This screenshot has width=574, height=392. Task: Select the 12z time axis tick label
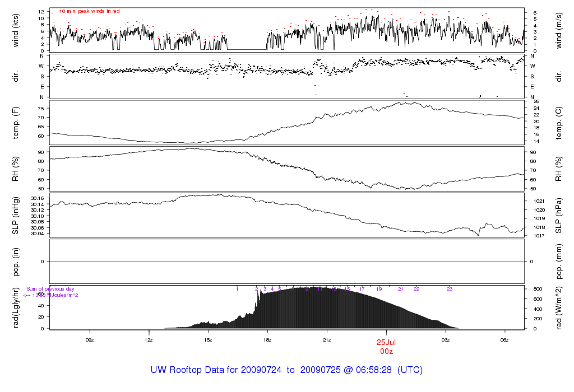[149, 340]
